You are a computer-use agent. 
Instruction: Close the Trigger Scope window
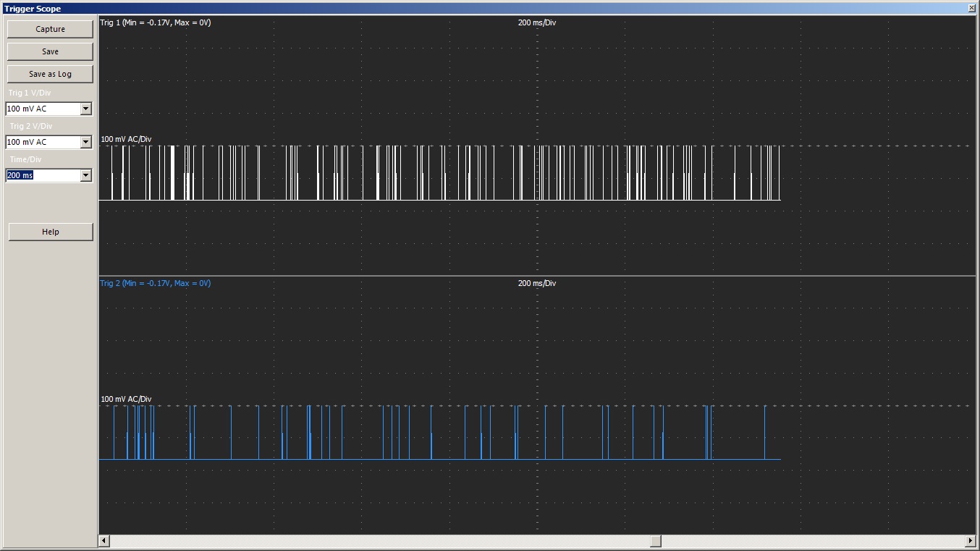[x=971, y=8]
